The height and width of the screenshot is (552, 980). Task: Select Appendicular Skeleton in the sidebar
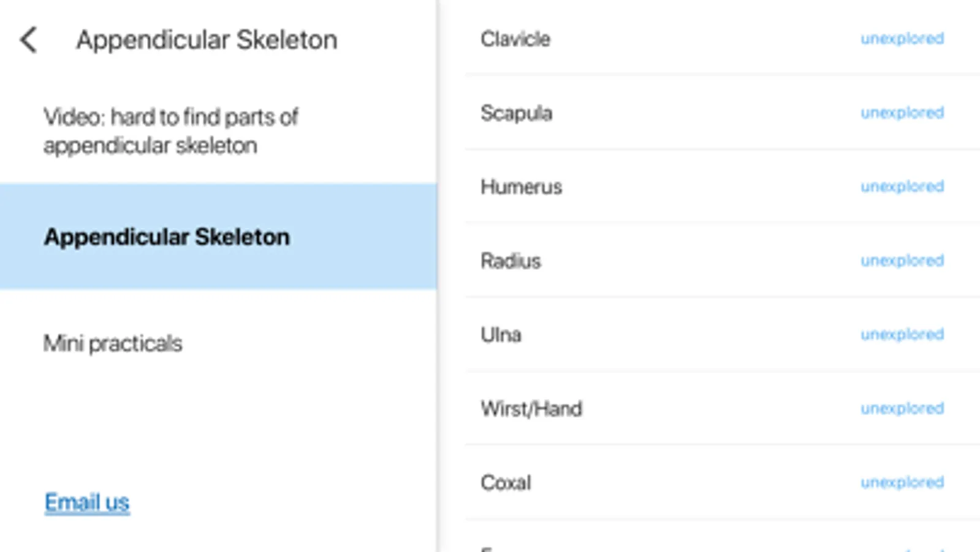click(x=167, y=237)
